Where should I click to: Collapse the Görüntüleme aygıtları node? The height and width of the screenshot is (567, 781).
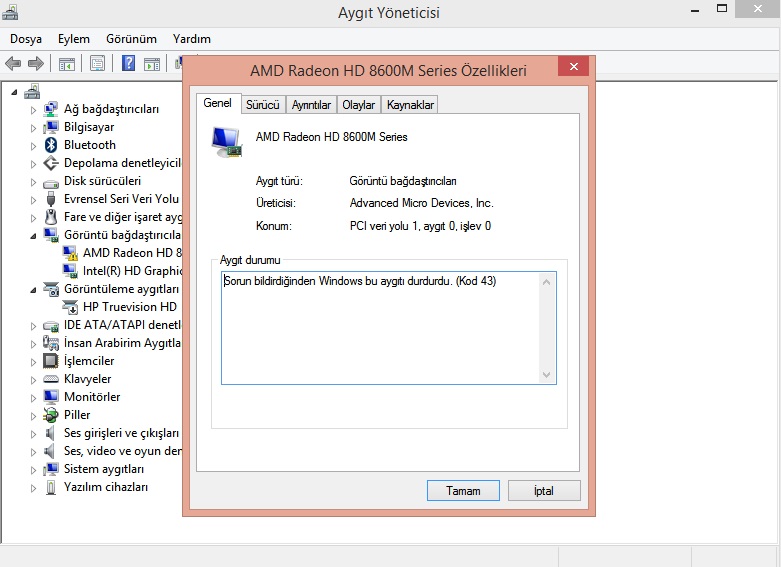[x=33, y=289]
